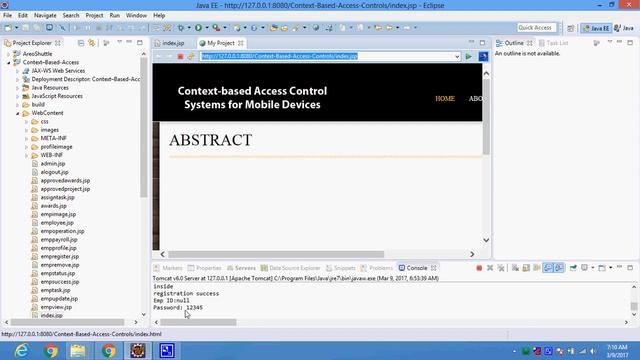Refresh the internal browser page
Screen dimensions: 640x360
tap(191, 56)
